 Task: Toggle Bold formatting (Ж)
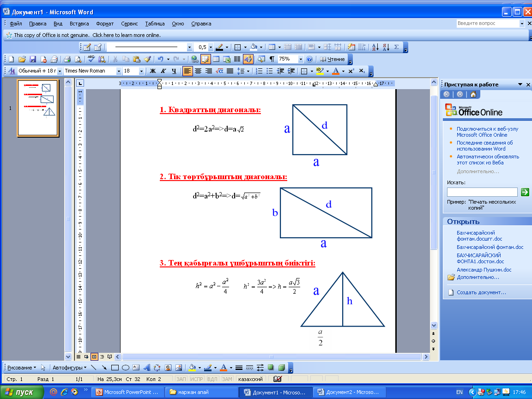tap(153, 71)
